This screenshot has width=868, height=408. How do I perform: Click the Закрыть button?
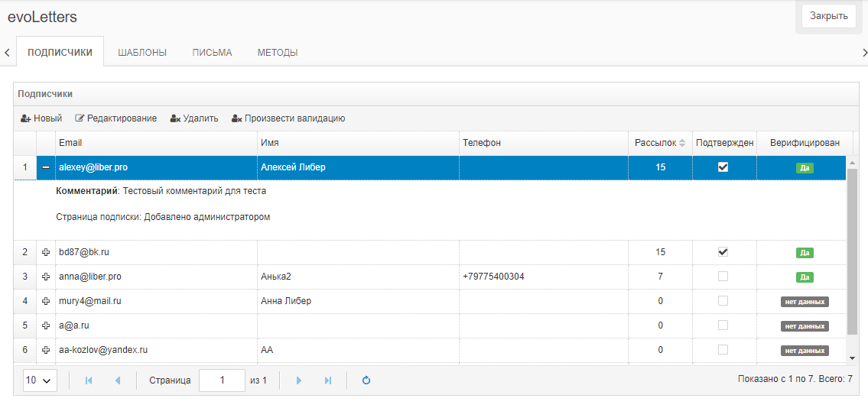click(x=829, y=16)
